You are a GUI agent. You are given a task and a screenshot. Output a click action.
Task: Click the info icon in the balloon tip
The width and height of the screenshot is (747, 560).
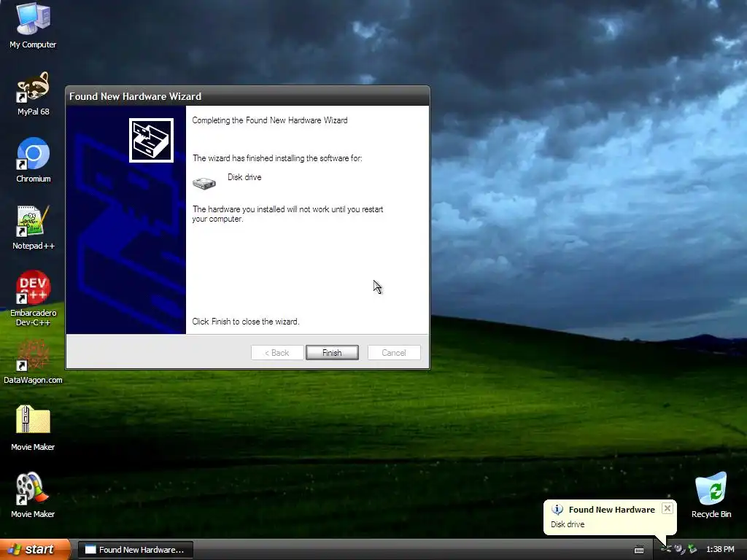[x=557, y=510]
